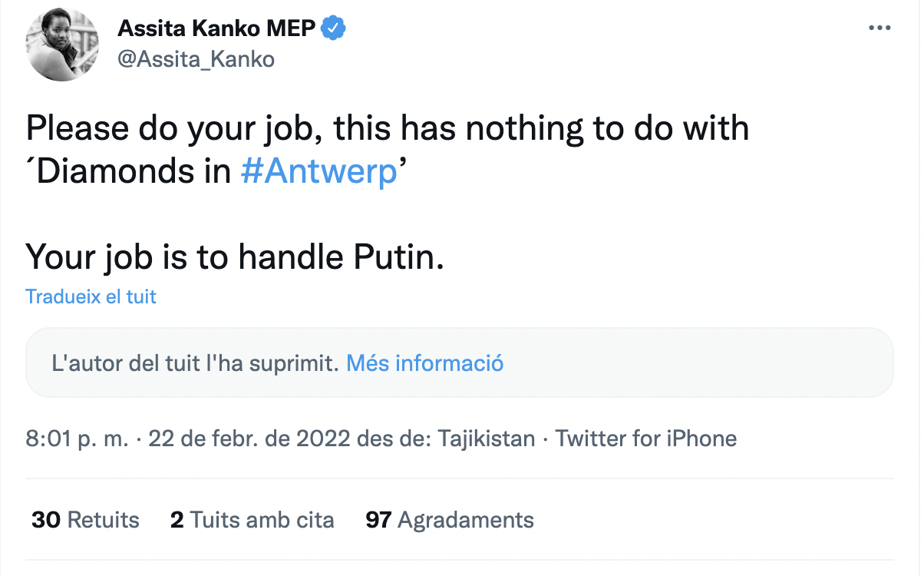This screenshot has width=924, height=576.
Task: Click "Tradueix el tuit" to translate
Action: (x=91, y=296)
